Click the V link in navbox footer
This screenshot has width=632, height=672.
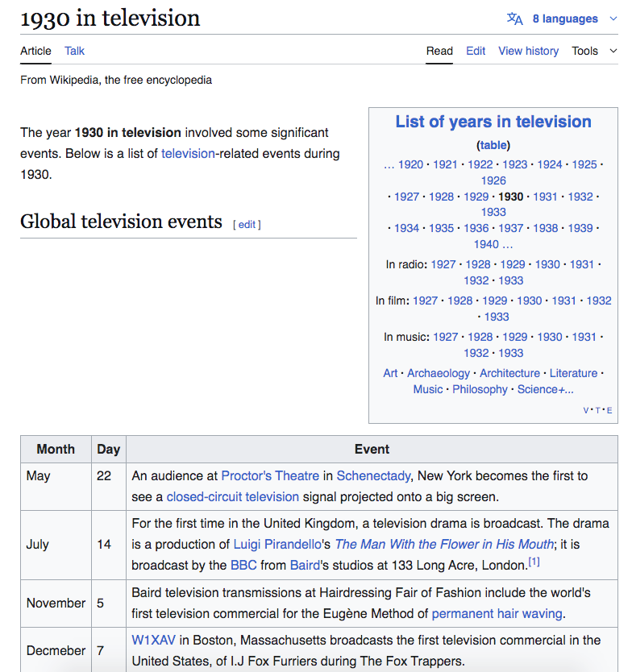(x=586, y=411)
